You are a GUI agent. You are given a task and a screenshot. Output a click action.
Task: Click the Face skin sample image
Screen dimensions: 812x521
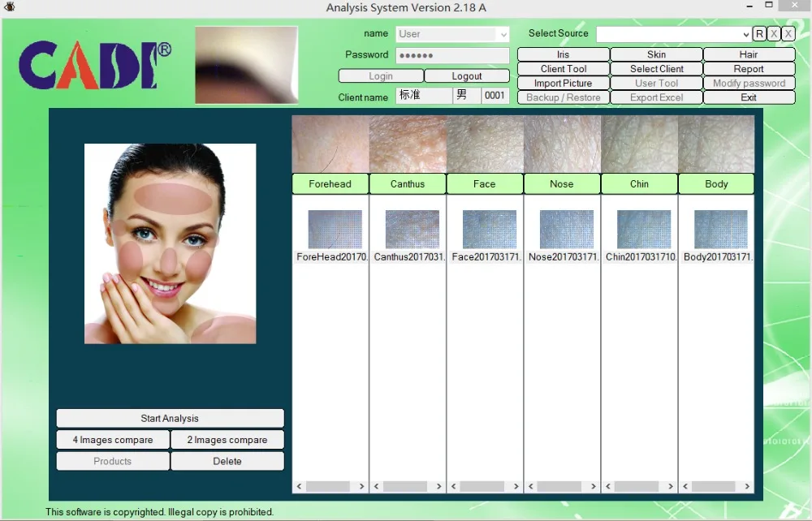[485, 144]
